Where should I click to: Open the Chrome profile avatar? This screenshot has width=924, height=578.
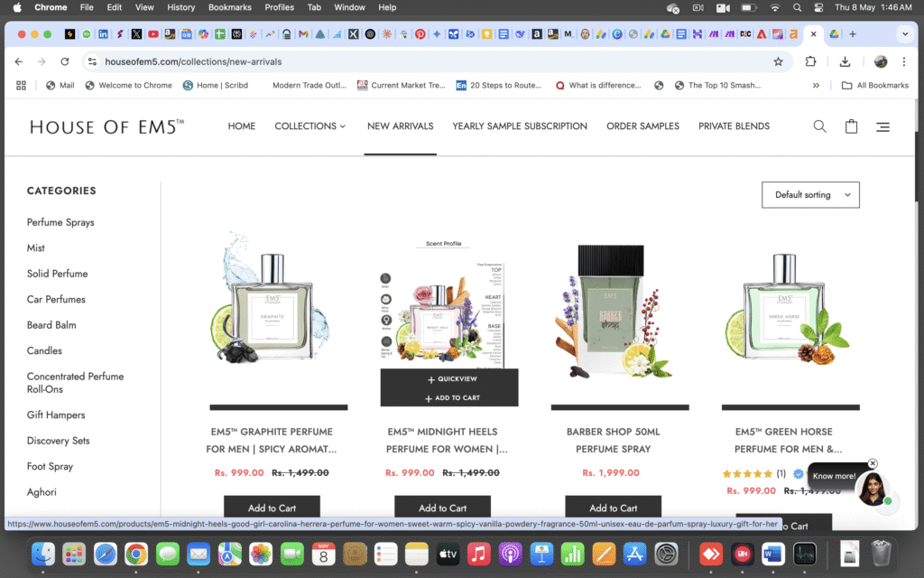point(881,61)
